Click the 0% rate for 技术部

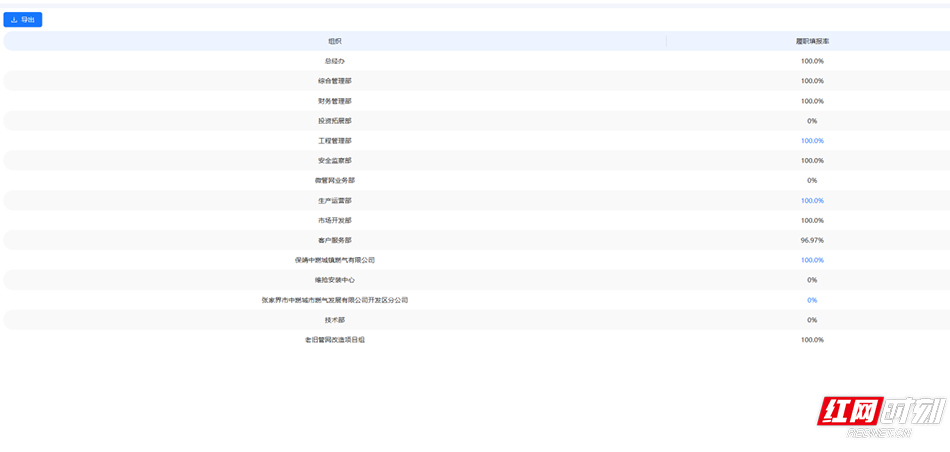click(x=812, y=320)
